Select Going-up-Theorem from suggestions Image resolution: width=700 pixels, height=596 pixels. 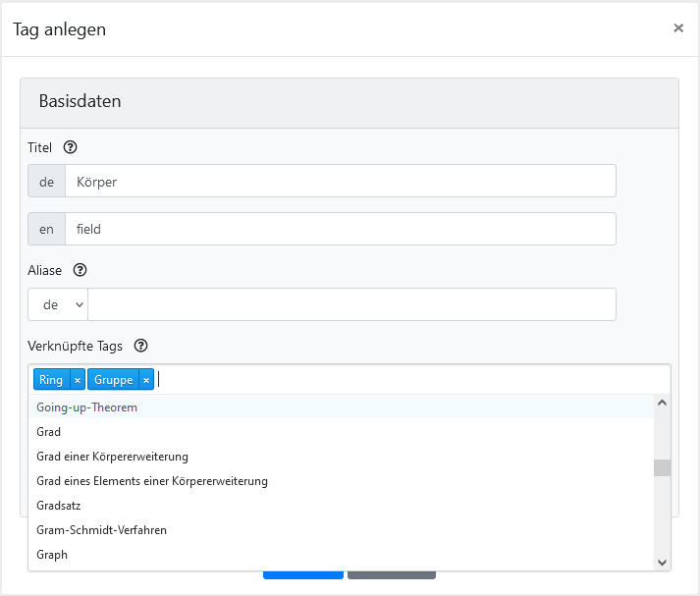coord(86,407)
